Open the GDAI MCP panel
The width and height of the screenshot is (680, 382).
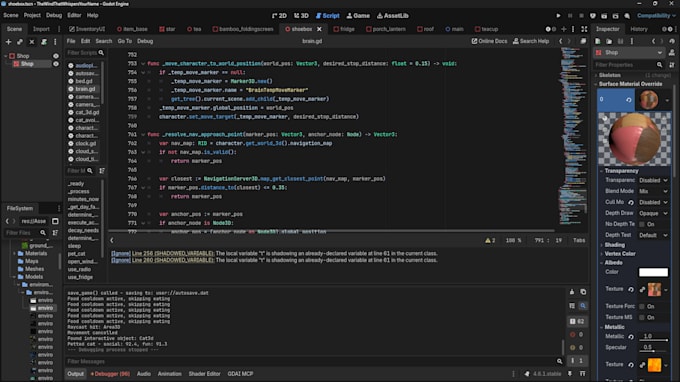coord(240,374)
